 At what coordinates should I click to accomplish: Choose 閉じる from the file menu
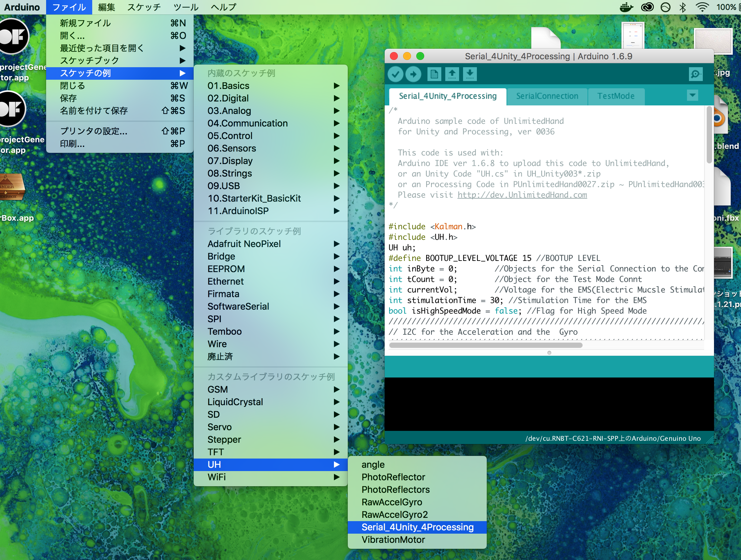click(x=120, y=86)
